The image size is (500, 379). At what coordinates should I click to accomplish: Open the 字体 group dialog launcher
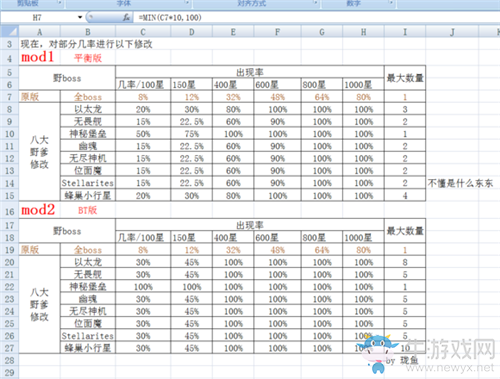[x=187, y=3]
